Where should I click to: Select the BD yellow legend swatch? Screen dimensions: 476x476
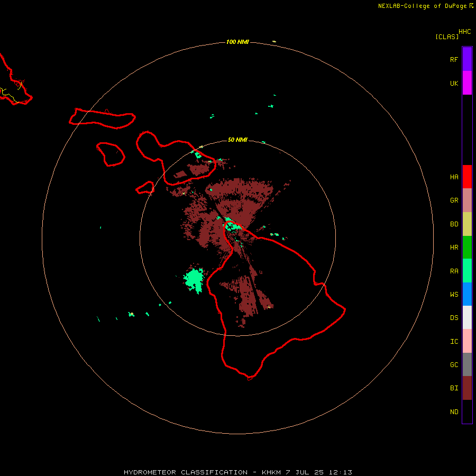point(467,224)
